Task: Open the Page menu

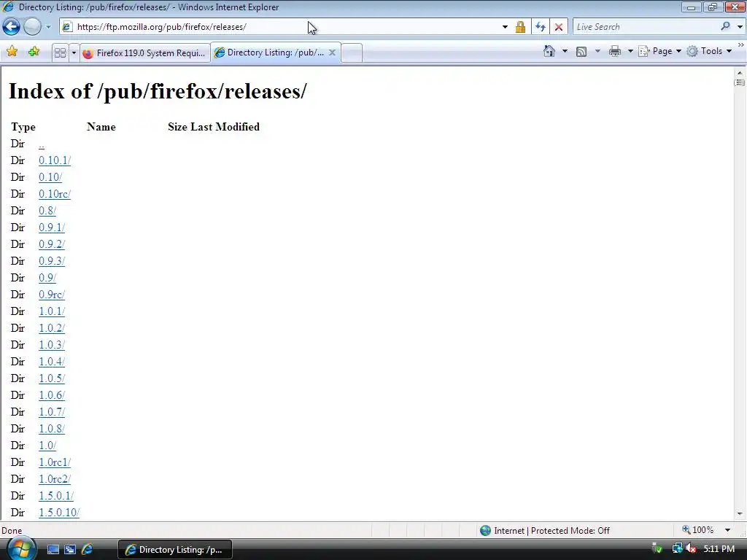Action: coord(659,51)
